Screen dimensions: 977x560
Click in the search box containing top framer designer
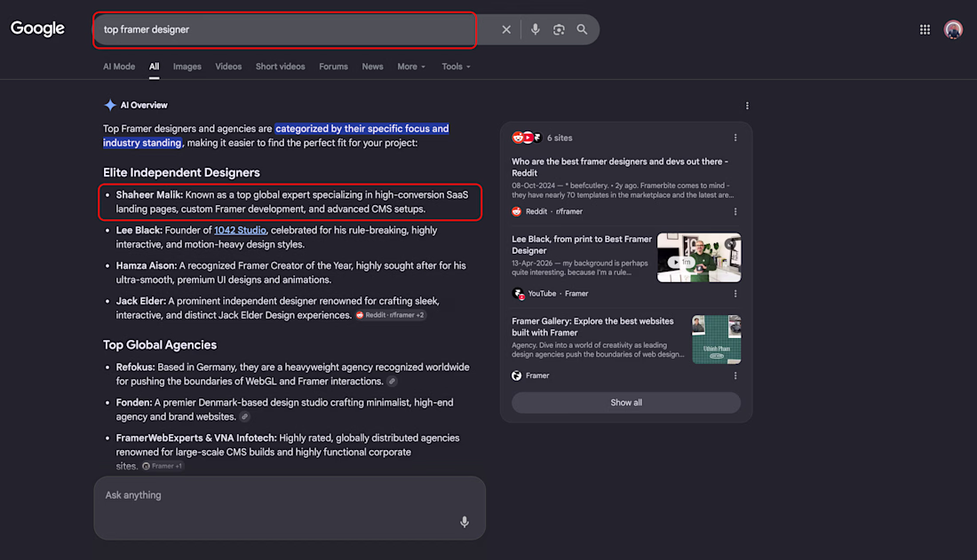click(285, 29)
